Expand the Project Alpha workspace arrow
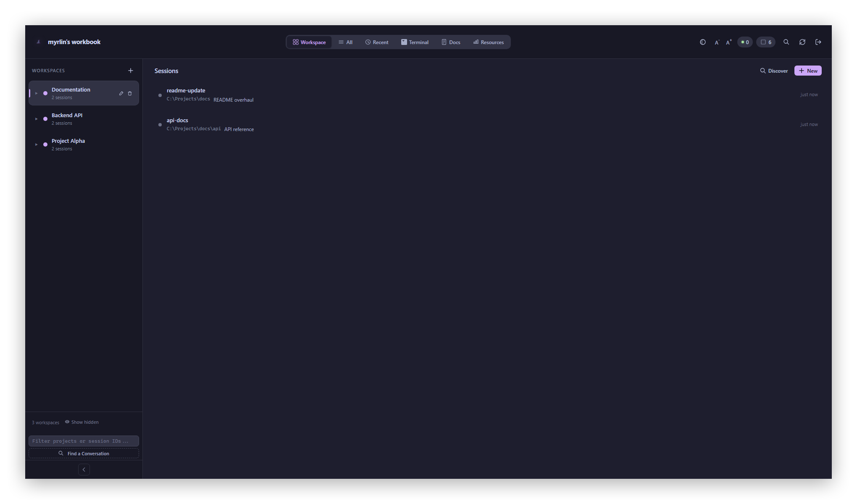The width and height of the screenshot is (857, 504). point(37,144)
